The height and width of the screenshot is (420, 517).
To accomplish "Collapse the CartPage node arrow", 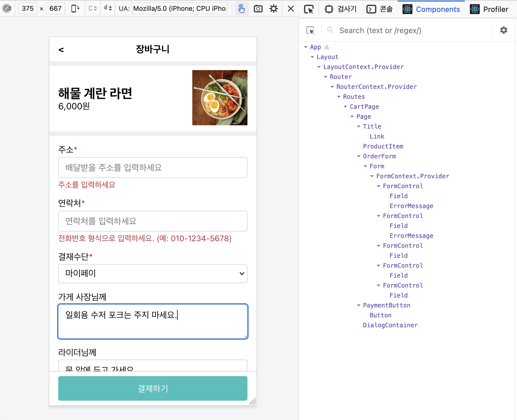I will (345, 107).
